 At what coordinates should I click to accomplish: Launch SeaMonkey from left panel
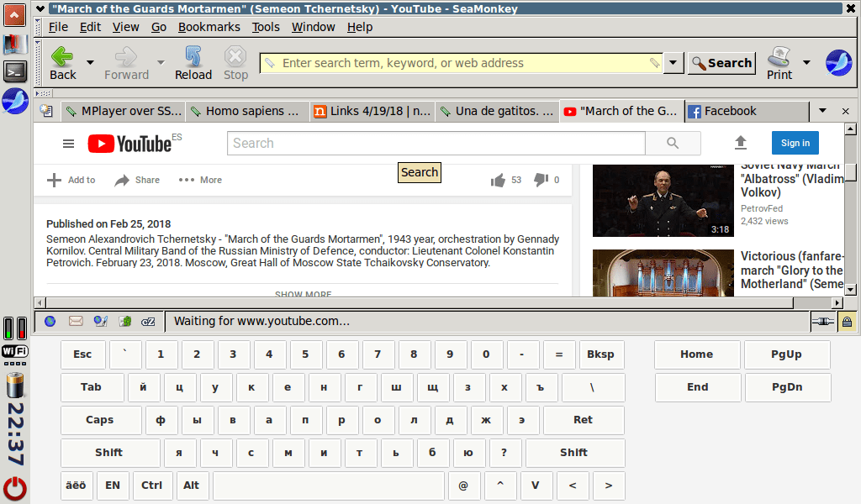click(x=15, y=101)
